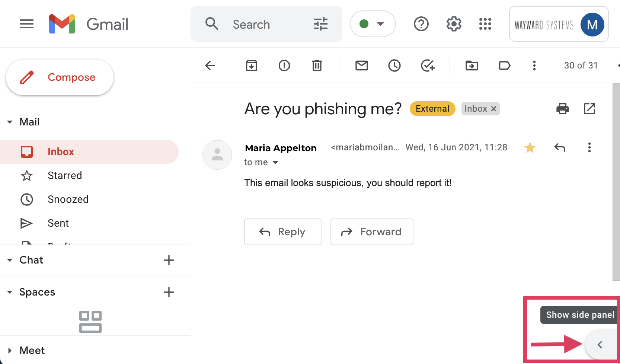Image resolution: width=620 pixels, height=364 pixels.
Task: Click the Compose button
Action: tap(60, 77)
